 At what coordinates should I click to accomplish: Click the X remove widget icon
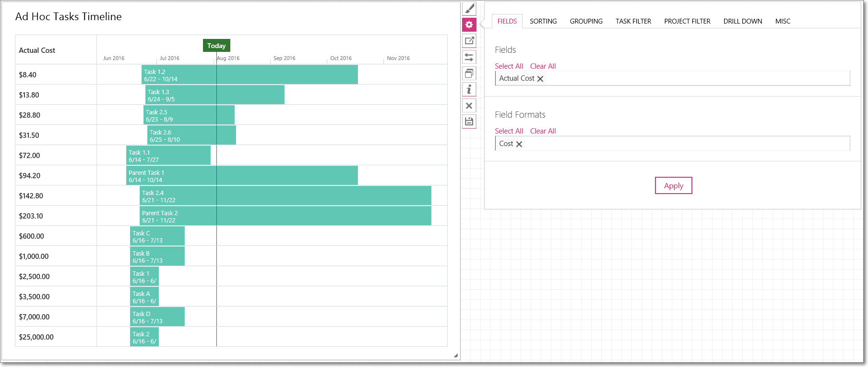coord(469,106)
